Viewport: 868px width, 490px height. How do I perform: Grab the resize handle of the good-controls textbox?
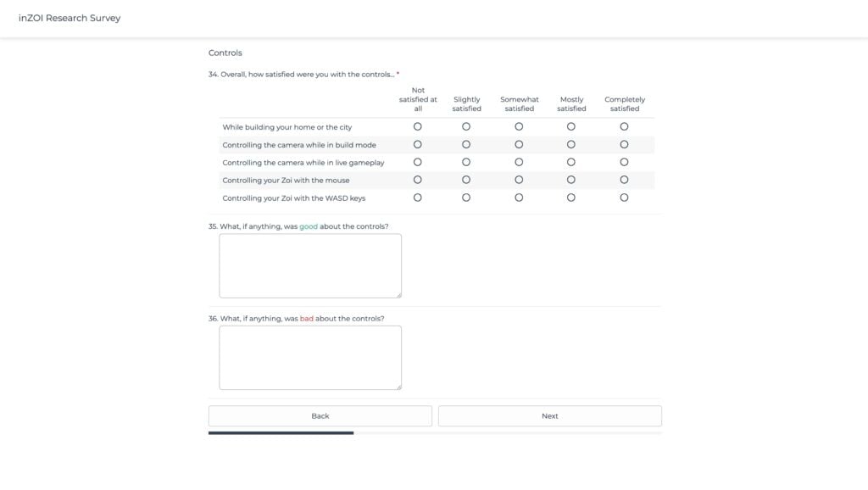[x=398, y=295]
